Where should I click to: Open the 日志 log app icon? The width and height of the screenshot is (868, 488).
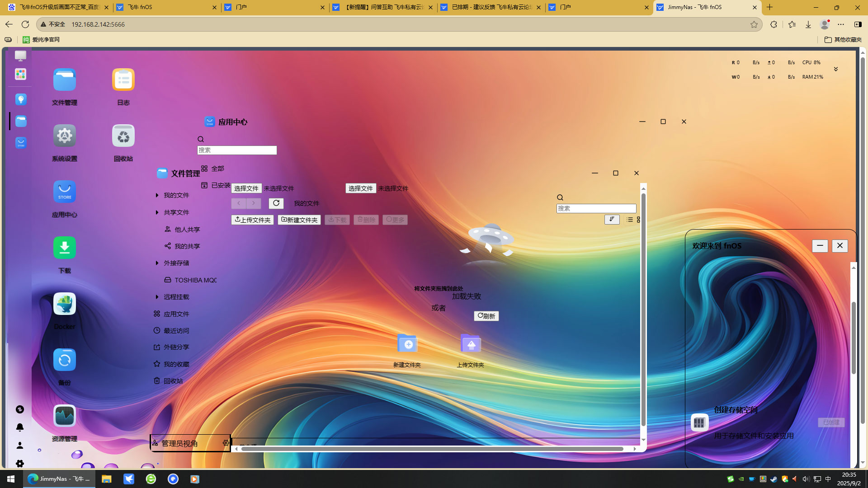tap(123, 80)
